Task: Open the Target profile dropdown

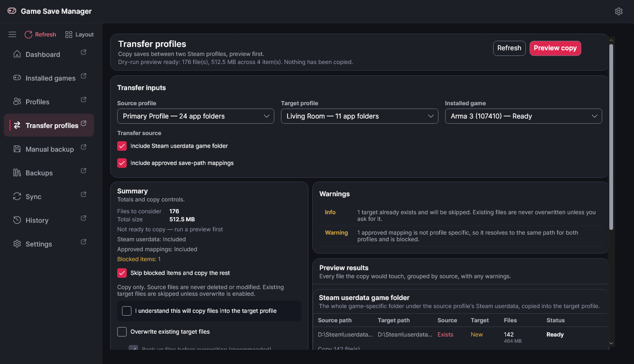Action: (359, 116)
